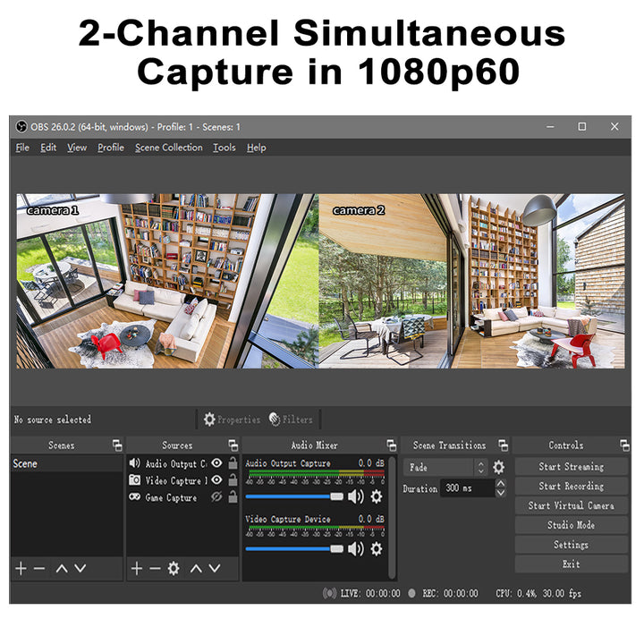This screenshot has width=644, height=644.
Task: Open the Tools menu
Action: point(225,148)
